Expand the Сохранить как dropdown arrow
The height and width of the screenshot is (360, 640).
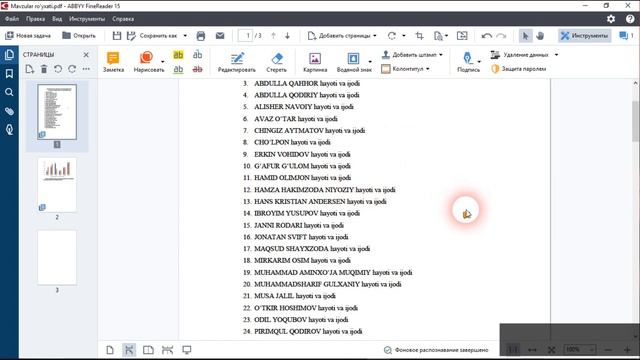(x=185, y=36)
